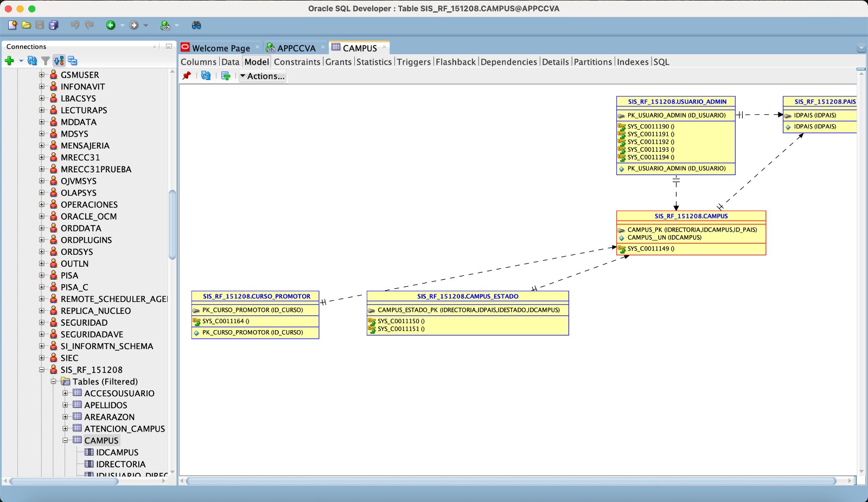Close the CAMPUS editor tab

click(384, 47)
